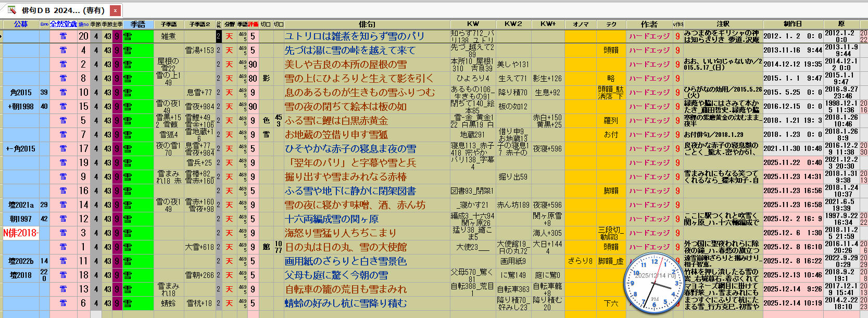
Task: Click the red N俳2018- cell
Action: [21, 233]
